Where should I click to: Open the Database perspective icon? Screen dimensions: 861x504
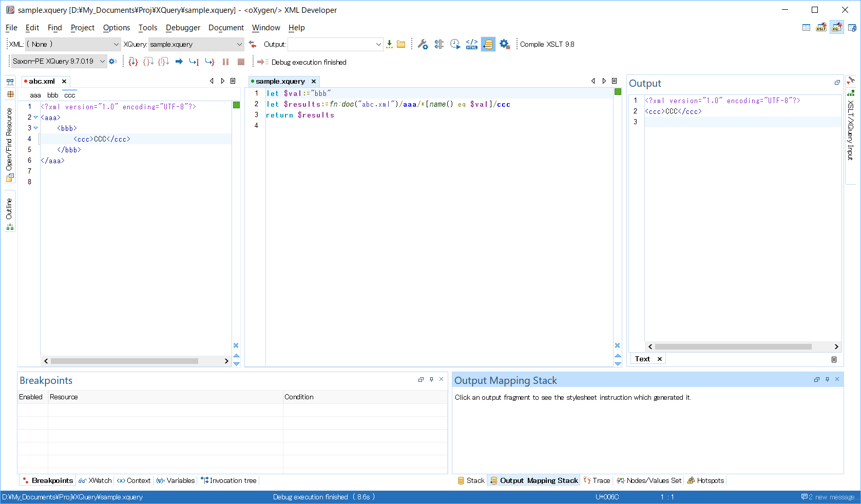pyautogui.click(x=852, y=28)
